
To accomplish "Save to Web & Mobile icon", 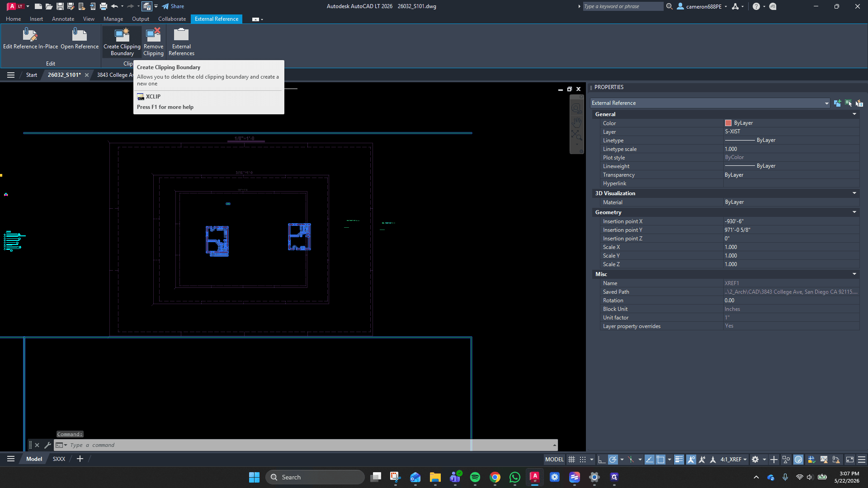I will click(92, 6).
